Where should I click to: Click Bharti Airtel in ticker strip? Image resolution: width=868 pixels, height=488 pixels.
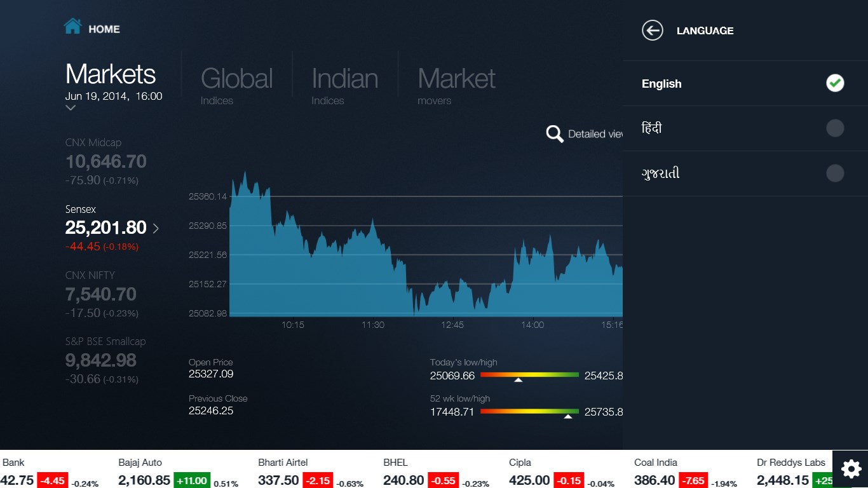click(x=283, y=463)
